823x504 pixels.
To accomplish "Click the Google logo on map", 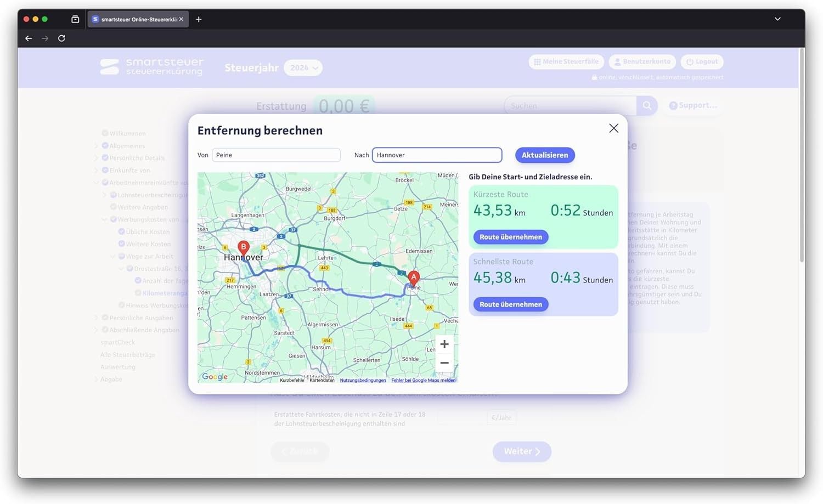I will tap(215, 377).
